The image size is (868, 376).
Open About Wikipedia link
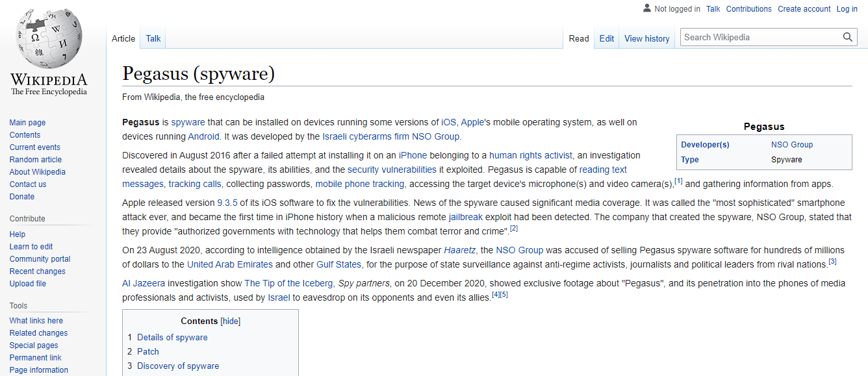click(x=38, y=172)
